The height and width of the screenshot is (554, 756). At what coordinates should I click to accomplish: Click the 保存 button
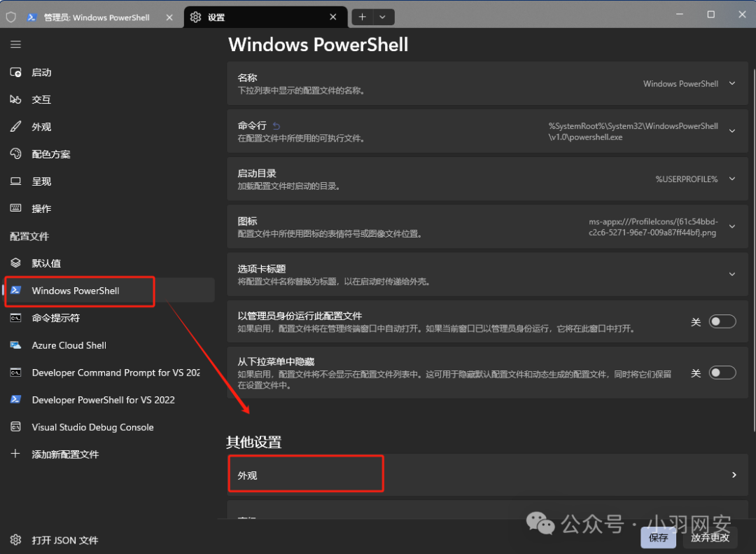[x=658, y=538]
